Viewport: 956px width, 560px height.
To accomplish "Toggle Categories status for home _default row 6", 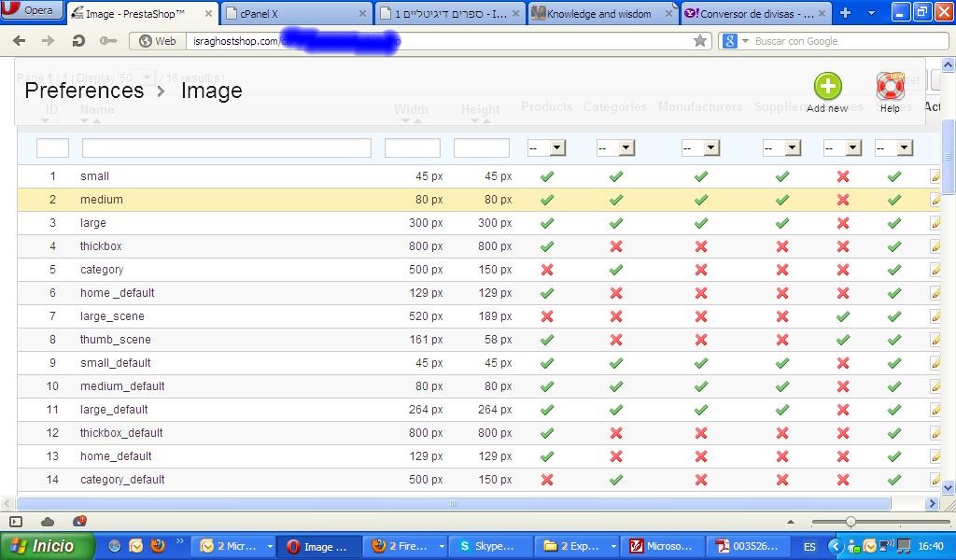I will (x=616, y=293).
